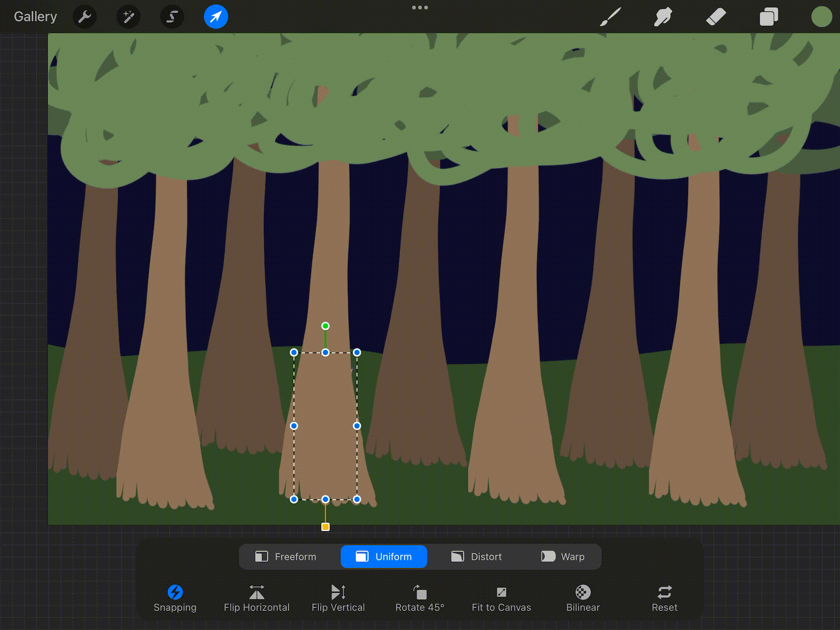The width and height of the screenshot is (840, 630).
Task: Reset the transformation
Action: click(x=665, y=598)
